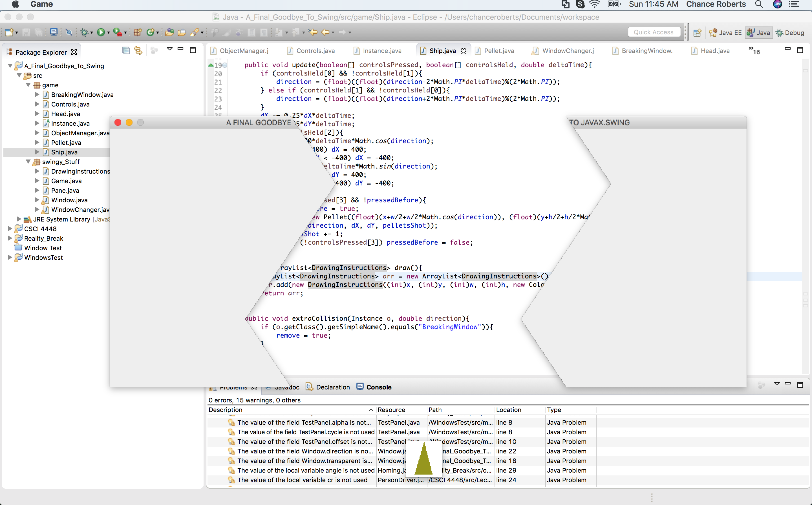Screen dimensions: 812x505
Task: Click Last Edit Location arrow icon
Action: click(x=313, y=32)
